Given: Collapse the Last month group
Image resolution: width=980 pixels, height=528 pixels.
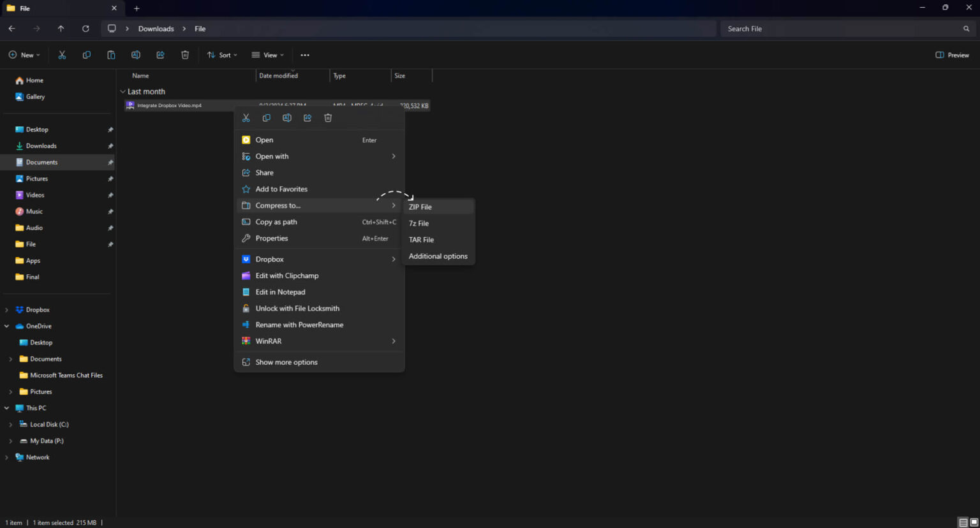Looking at the screenshot, I should pos(122,92).
